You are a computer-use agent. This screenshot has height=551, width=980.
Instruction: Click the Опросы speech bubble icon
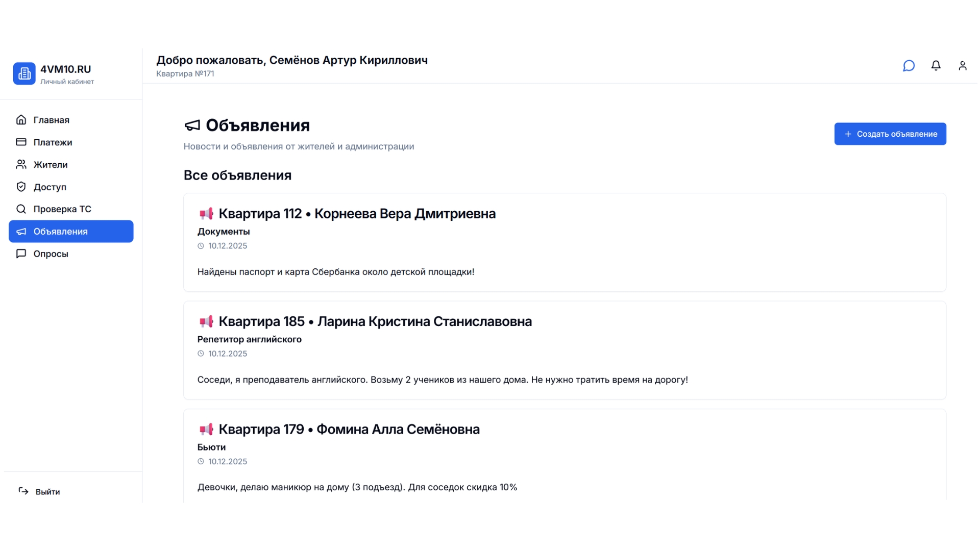pos(21,254)
